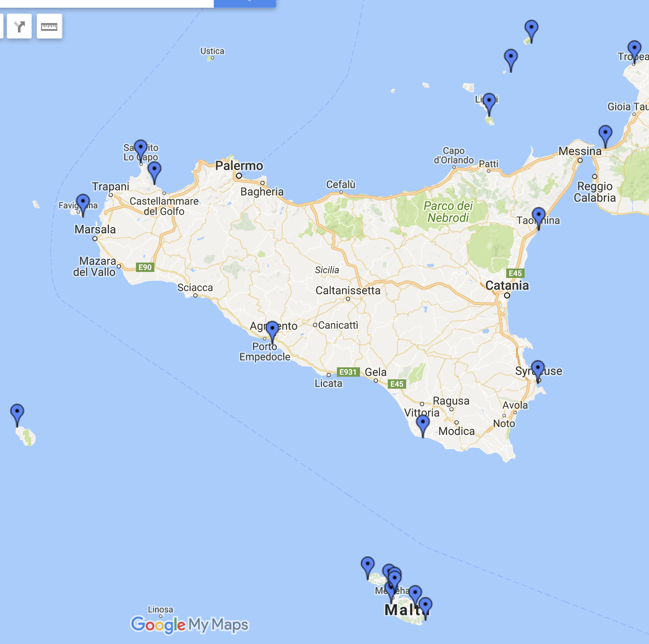Image resolution: width=649 pixels, height=644 pixels.
Task: Select the ruler measure distances tool
Action: coord(49,27)
